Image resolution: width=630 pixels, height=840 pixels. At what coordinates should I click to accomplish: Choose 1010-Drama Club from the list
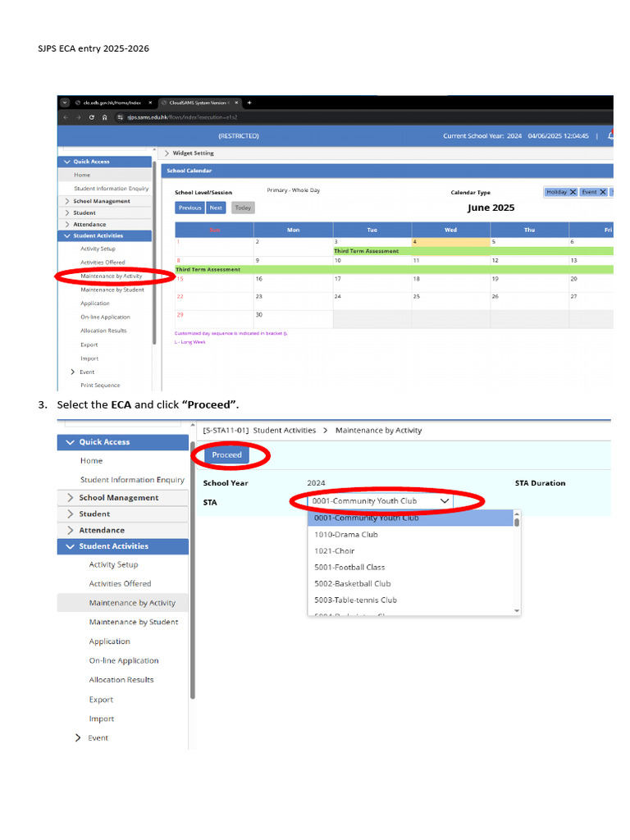410,535
